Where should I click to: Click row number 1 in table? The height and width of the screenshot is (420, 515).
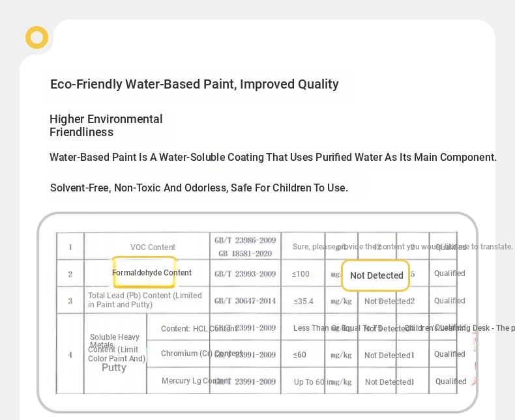click(x=70, y=247)
